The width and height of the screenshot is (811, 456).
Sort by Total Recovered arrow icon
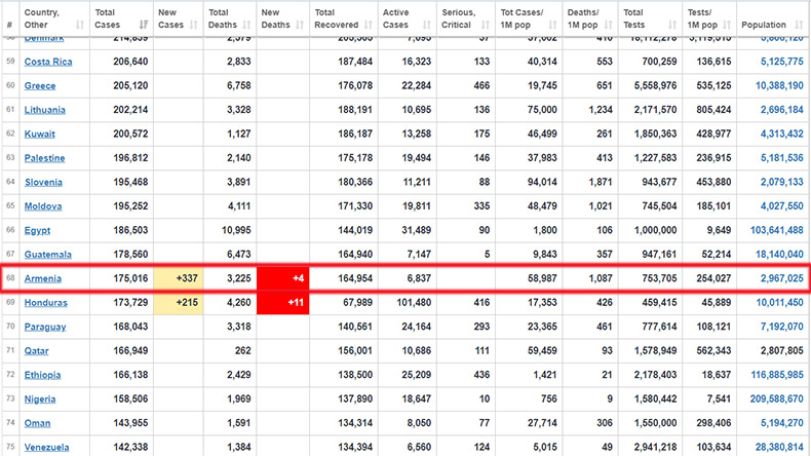click(368, 24)
